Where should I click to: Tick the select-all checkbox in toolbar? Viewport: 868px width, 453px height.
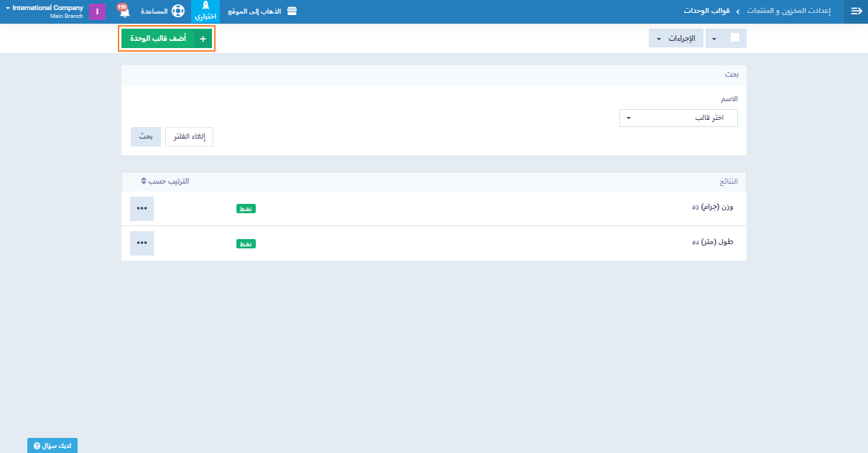point(734,38)
